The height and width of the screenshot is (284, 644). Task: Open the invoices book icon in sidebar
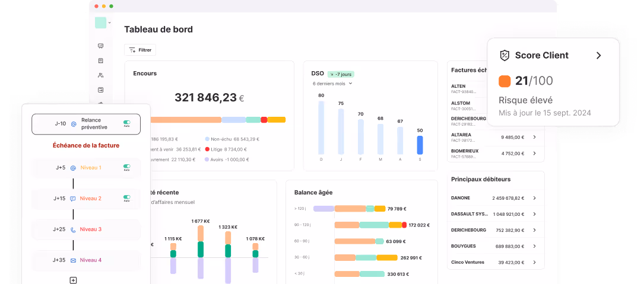click(101, 60)
